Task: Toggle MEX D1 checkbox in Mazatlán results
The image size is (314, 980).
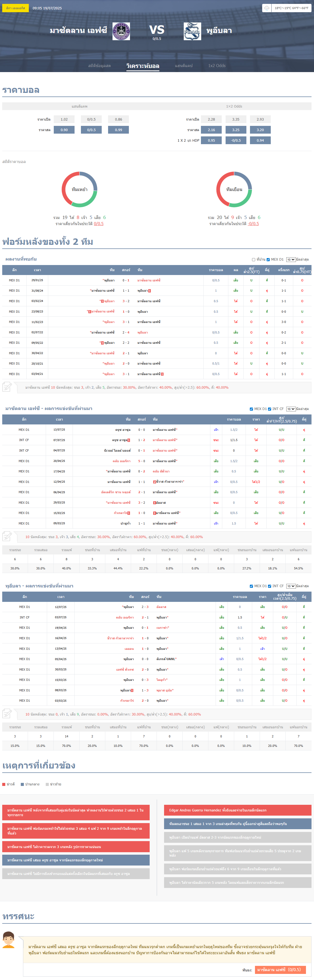Action: coord(251,409)
